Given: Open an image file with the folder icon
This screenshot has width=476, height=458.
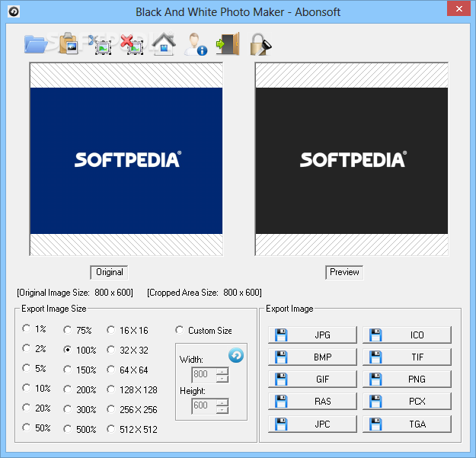Looking at the screenshot, I should [36, 44].
